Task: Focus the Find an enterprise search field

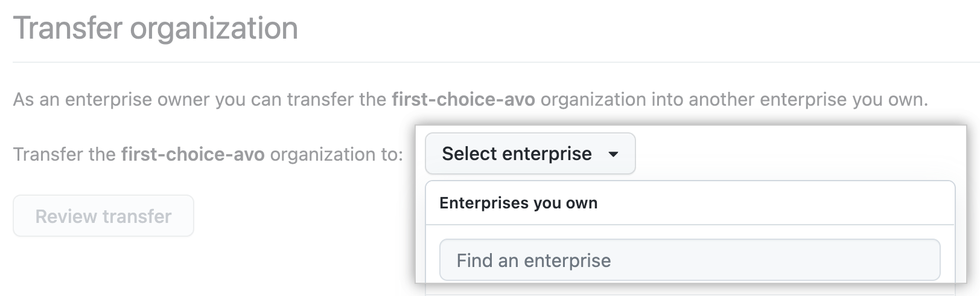Action: (690, 260)
